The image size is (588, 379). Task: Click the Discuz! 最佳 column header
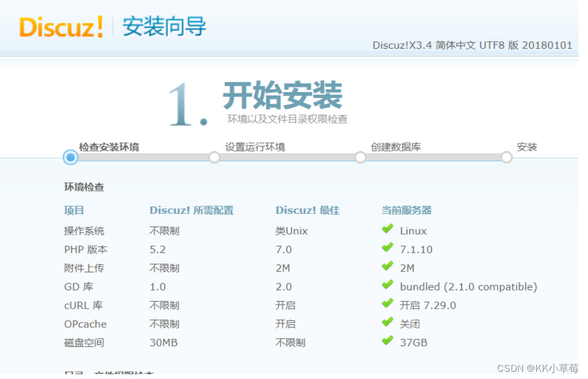point(307,210)
